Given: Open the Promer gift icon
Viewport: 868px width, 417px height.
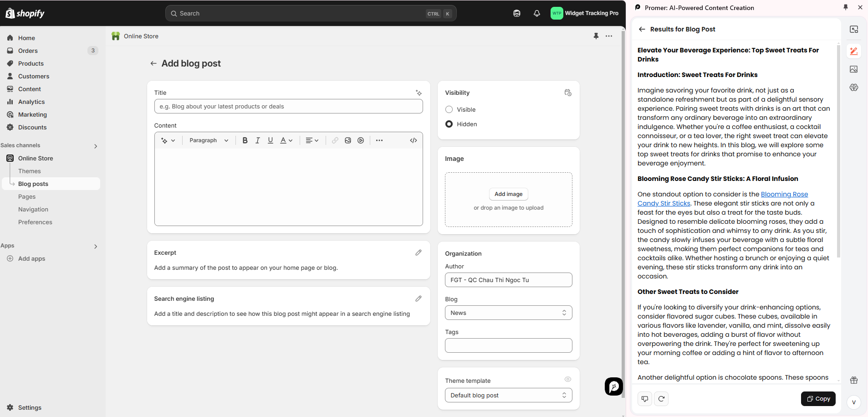Looking at the screenshot, I should click(854, 380).
